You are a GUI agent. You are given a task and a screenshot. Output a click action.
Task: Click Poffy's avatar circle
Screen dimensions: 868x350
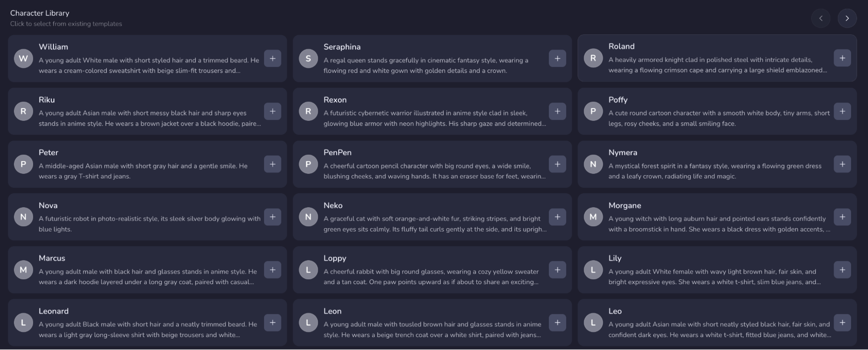(x=593, y=111)
